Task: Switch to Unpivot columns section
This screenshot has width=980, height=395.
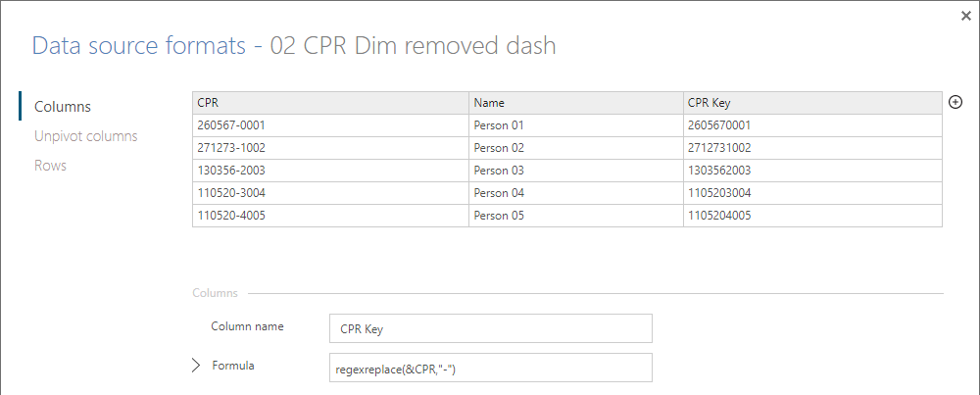Action: (86, 135)
